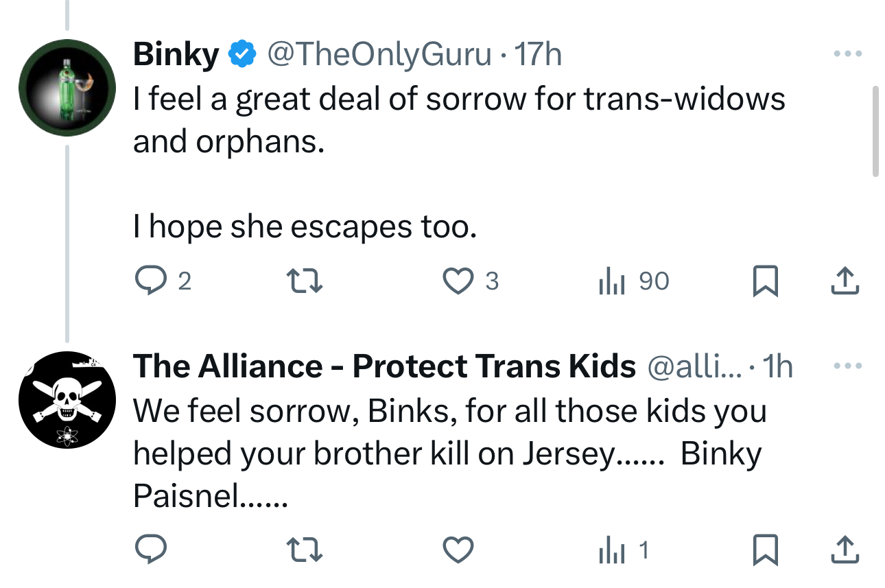
Task: Open more options for Binky's tweet
Action: coord(846,54)
